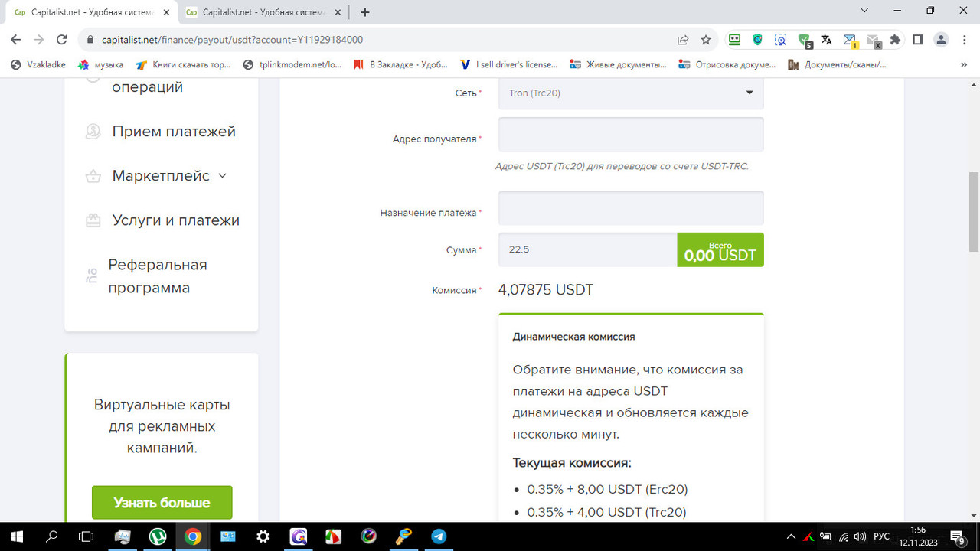Open the AdGuard extension with badge 5
Image resolution: width=980 pixels, height=551 pixels.
(804, 41)
